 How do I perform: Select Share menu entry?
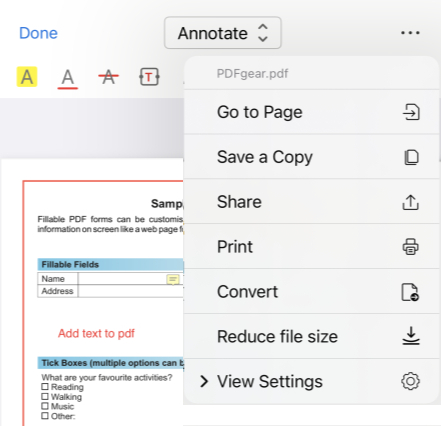coord(311,202)
